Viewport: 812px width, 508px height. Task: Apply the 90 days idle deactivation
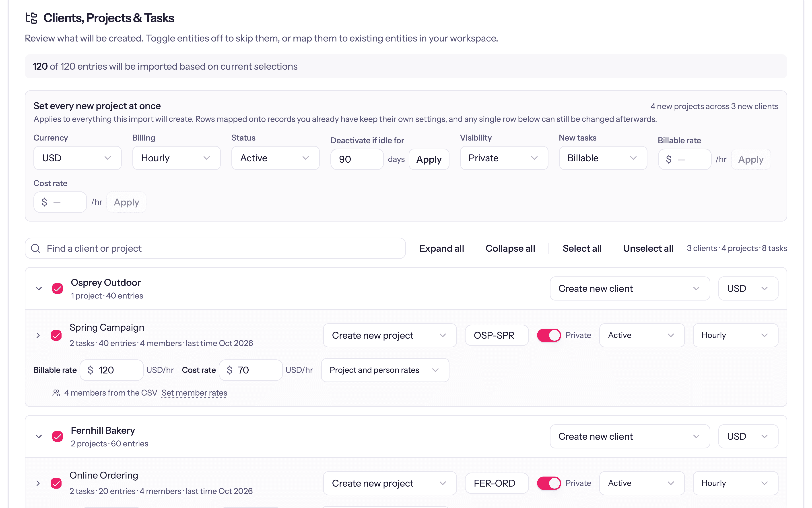point(429,159)
